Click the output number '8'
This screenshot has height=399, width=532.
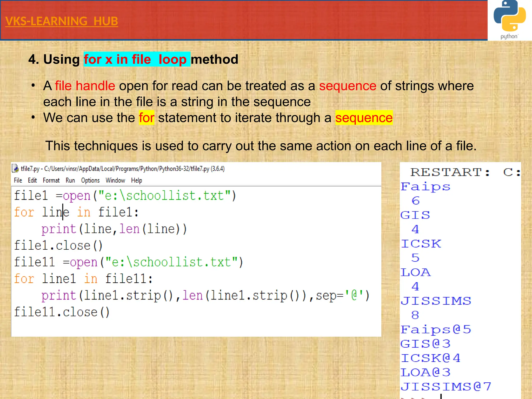pos(415,315)
